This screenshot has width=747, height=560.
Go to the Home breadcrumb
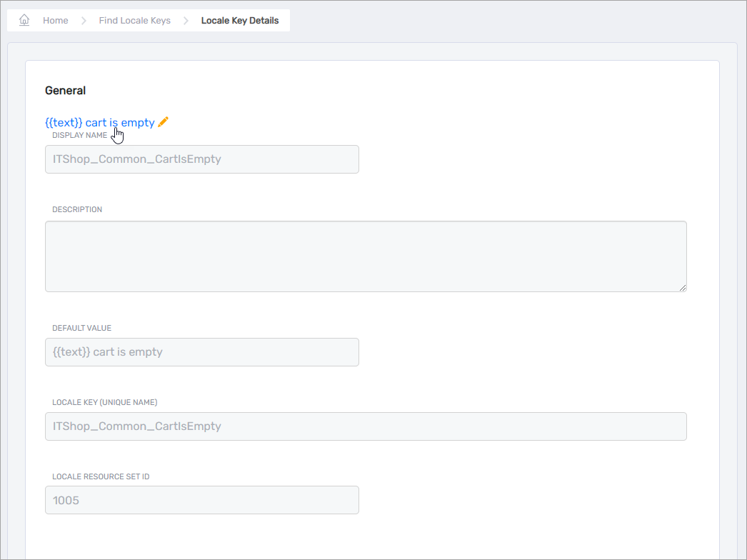[55, 21]
